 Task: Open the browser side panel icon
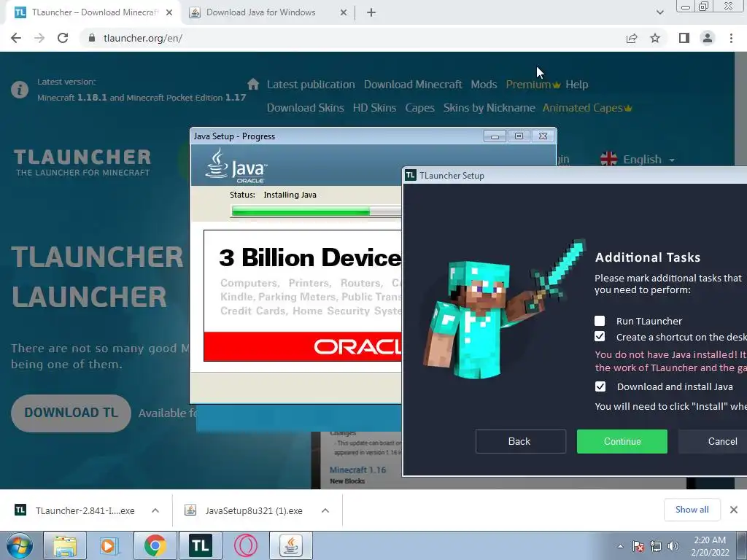click(x=684, y=38)
